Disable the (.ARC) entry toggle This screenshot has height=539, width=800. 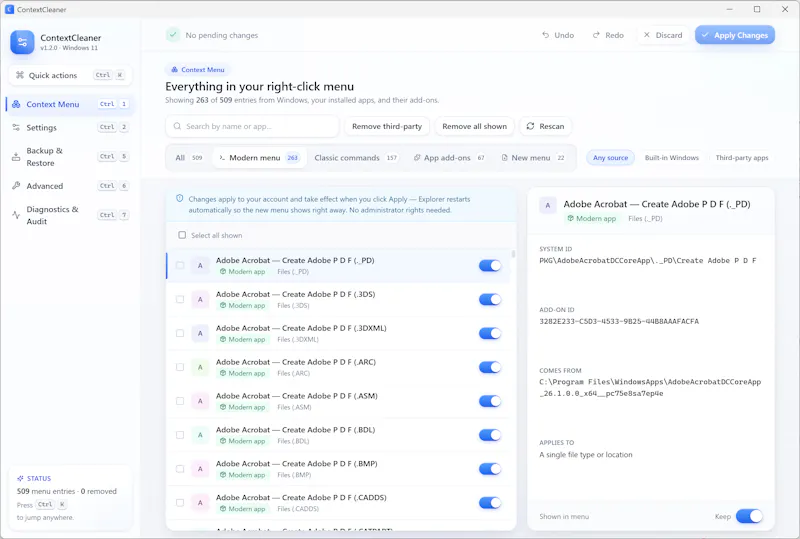[490, 367]
